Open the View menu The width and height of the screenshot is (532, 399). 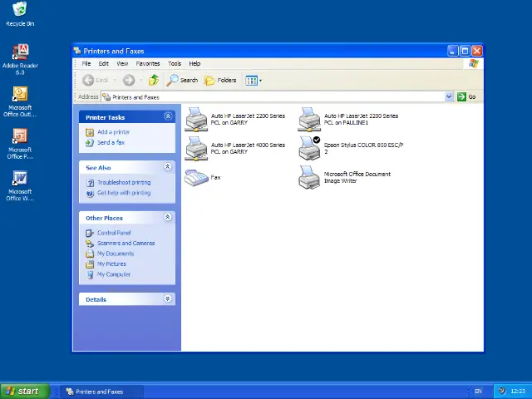pyautogui.click(x=122, y=63)
